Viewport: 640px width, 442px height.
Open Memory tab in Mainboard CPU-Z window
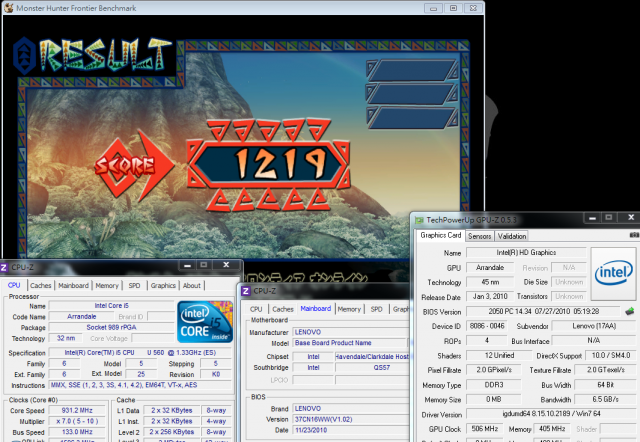(349, 309)
